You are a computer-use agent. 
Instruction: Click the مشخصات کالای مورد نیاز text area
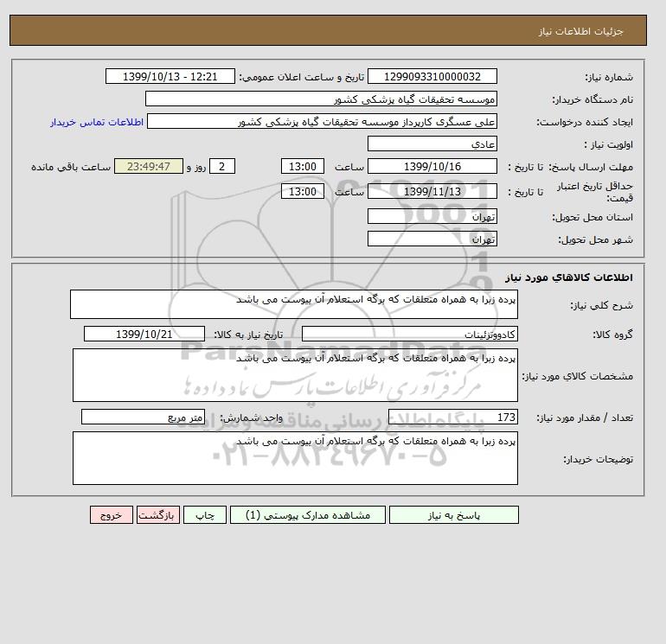[295, 375]
